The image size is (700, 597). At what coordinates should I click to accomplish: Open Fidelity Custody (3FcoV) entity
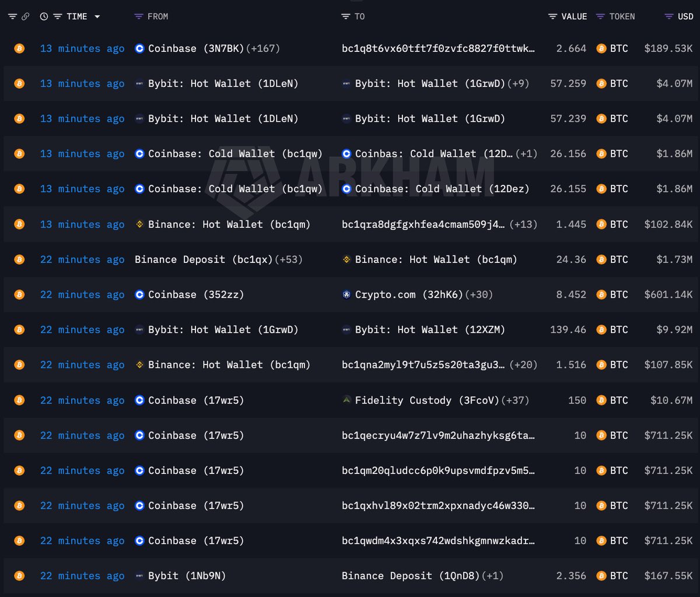pos(427,400)
